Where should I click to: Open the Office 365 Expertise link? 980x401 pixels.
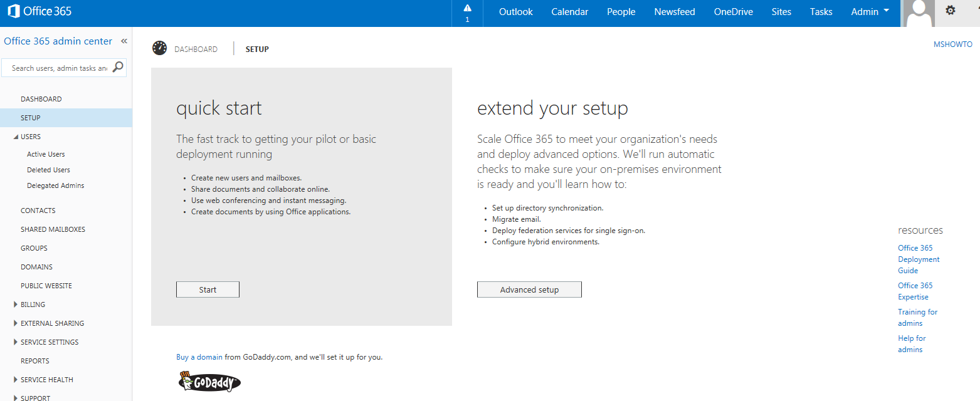coord(915,291)
